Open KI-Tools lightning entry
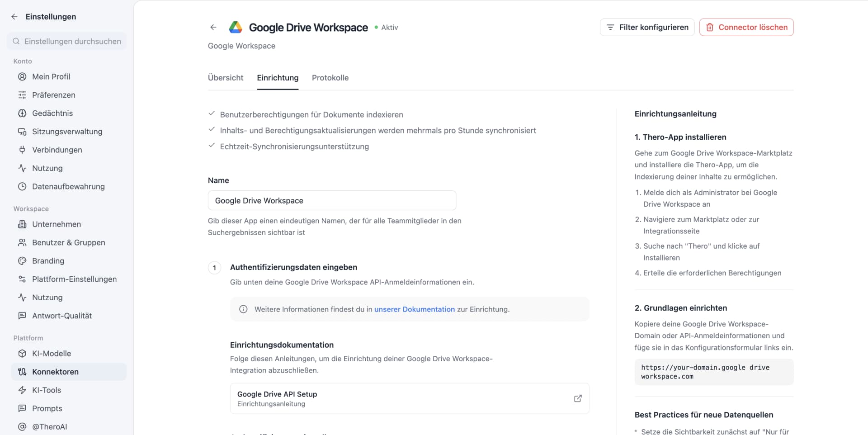Screen dimensions: 868x435 (69, 390)
